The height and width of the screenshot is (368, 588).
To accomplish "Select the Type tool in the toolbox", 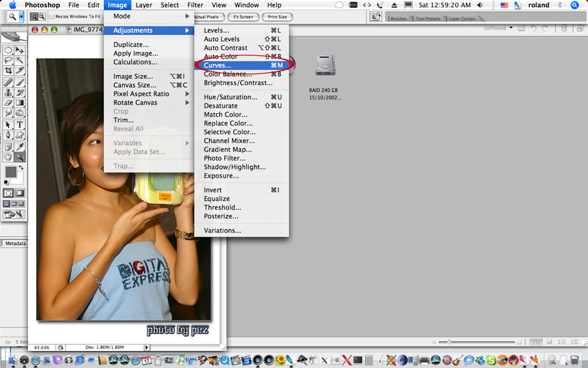I will pyautogui.click(x=20, y=125).
